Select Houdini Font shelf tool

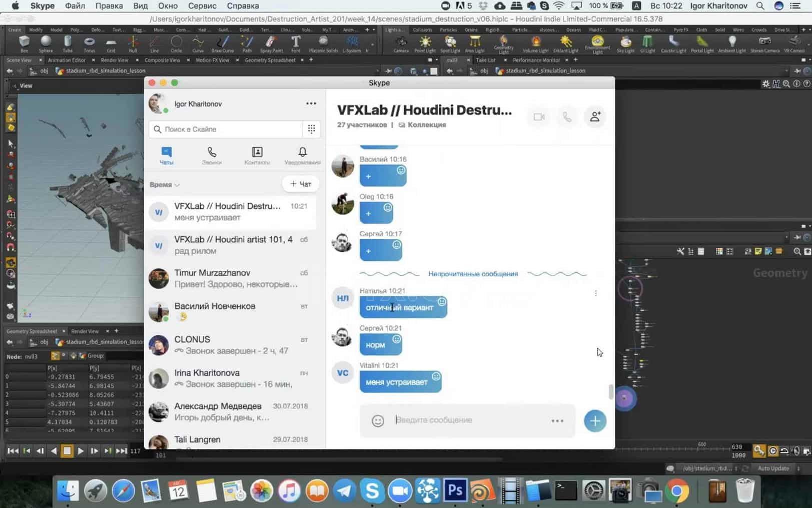coord(296,44)
